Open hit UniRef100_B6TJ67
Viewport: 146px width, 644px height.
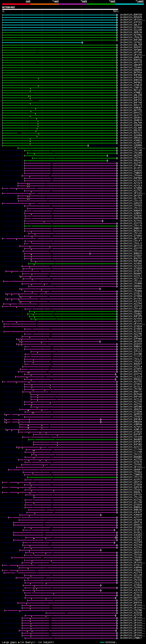pos(131,90)
